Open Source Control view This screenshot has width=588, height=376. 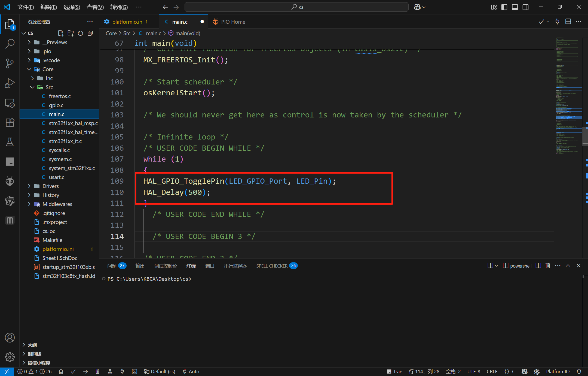[x=10, y=63]
